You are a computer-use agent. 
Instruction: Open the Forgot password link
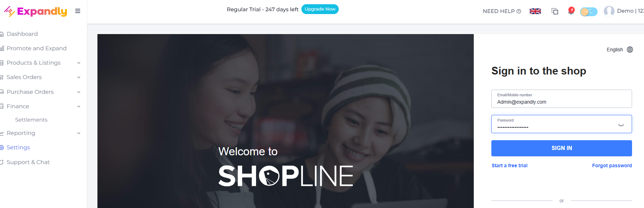[x=612, y=165]
